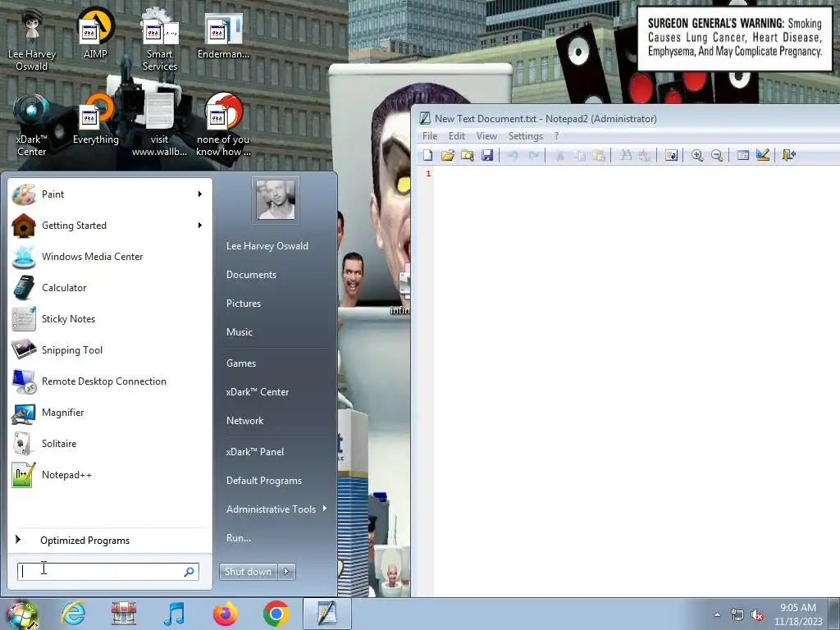Launch Firefox from the taskbar

click(x=226, y=614)
